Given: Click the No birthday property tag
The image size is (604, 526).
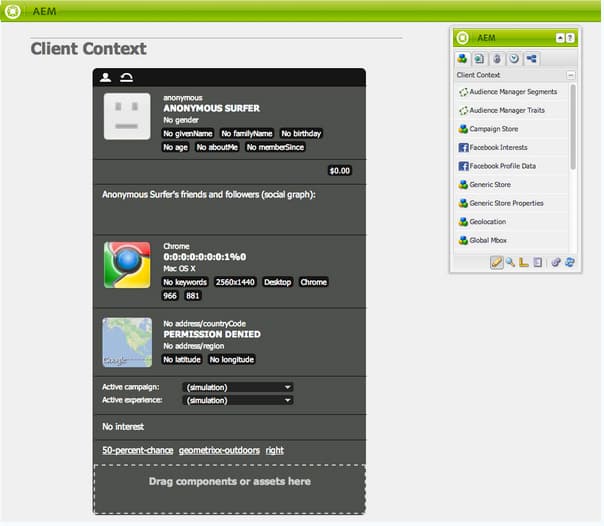Looking at the screenshot, I should coord(301,134).
